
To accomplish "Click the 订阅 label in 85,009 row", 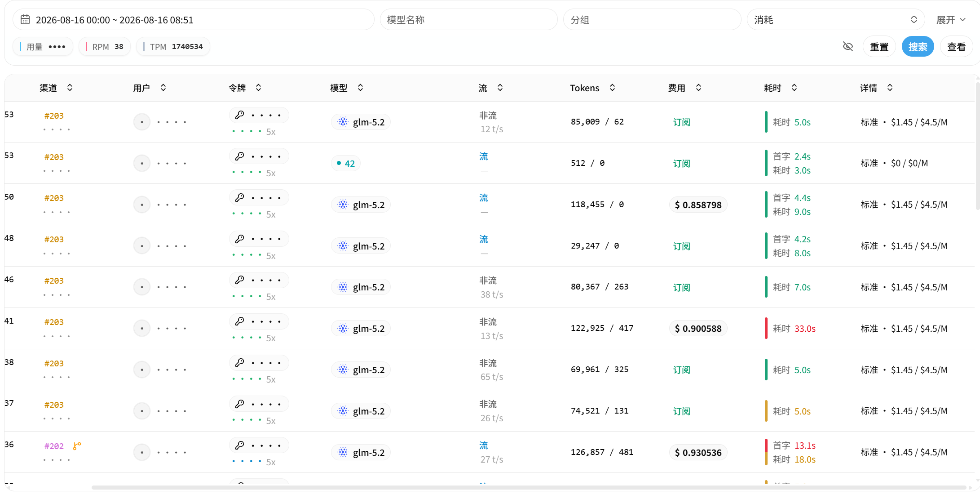I will tap(681, 122).
